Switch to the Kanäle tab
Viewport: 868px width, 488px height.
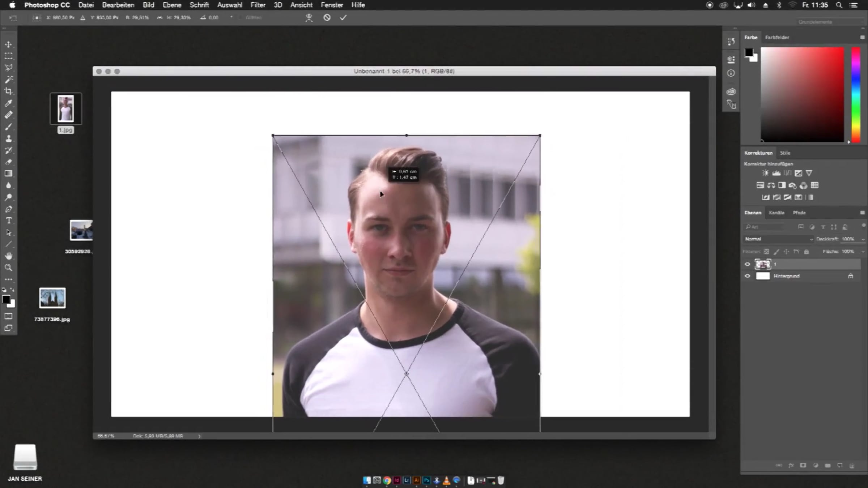tap(776, 213)
